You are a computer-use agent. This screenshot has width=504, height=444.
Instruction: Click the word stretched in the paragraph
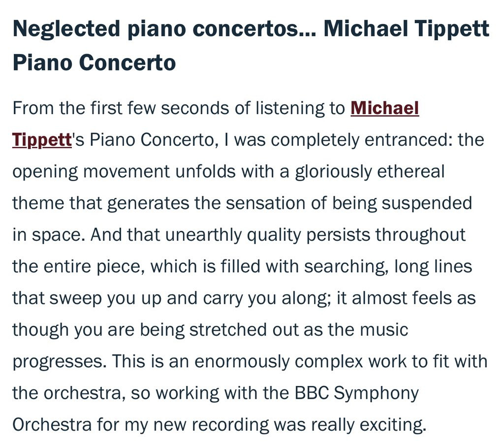point(228,330)
